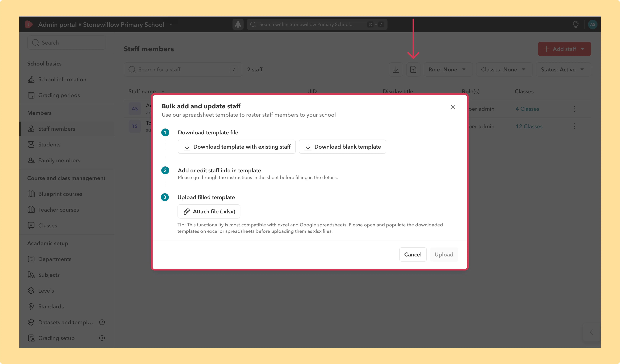Cancel the bulk staff upload
The image size is (620, 364).
tap(413, 254)
